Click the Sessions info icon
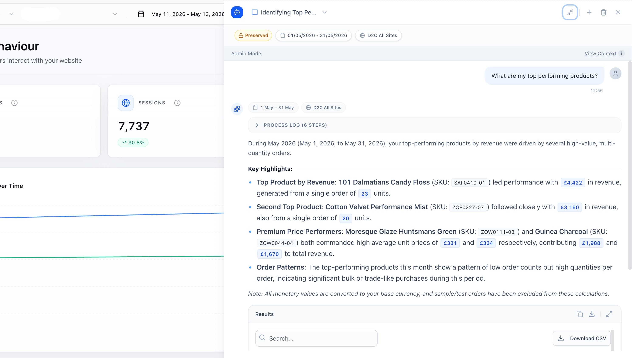Viewport: 644px width, 358px height. [177, 103]
